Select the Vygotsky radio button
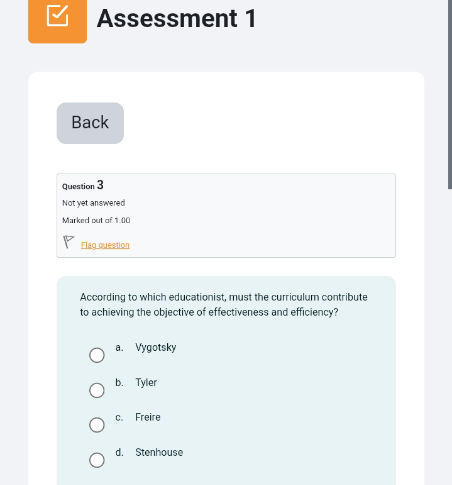This screenshot has height=485, width=452. [97, 355]
